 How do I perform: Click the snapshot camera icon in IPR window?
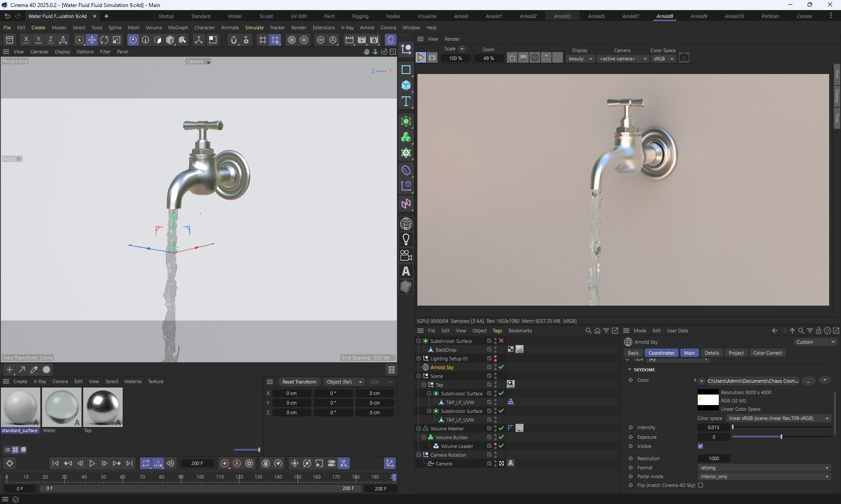[684, 57]
